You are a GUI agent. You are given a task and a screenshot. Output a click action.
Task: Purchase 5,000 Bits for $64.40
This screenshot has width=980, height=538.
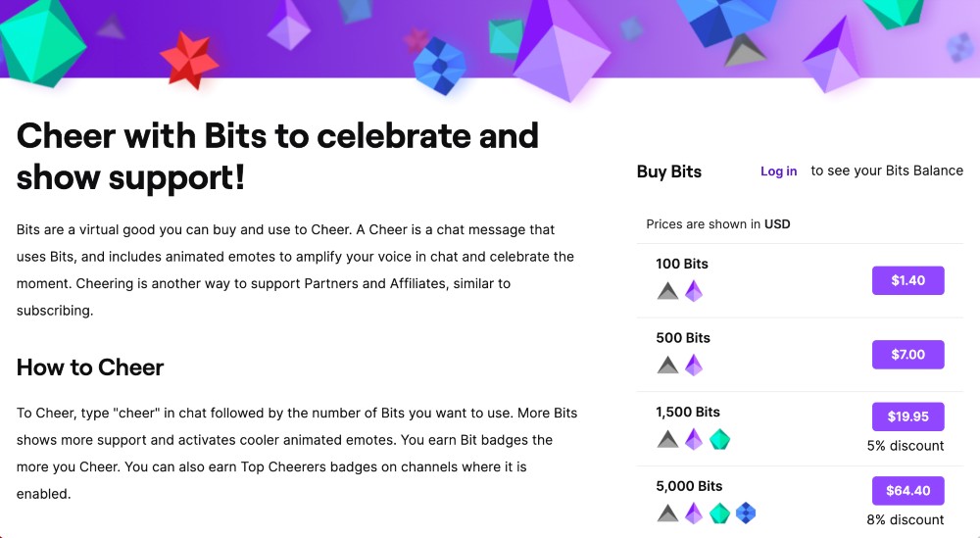[907, 491]
